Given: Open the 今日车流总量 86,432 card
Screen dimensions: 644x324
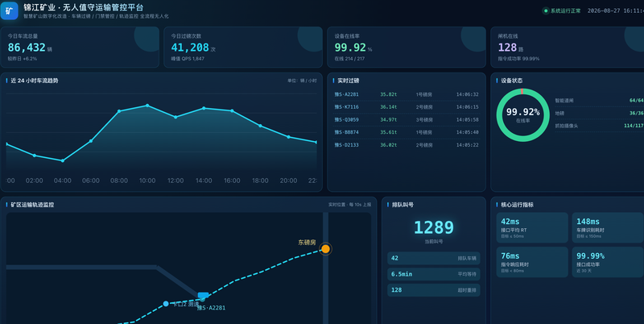Looking at the screenshot, I should coord(79,48).
